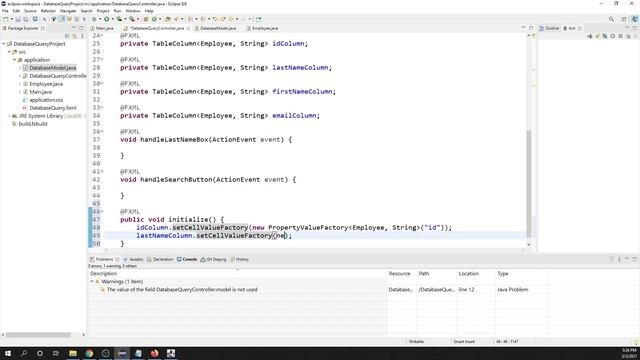The image size is (640, 360).
Task: Open the Git Staging tab
Action: tap(213, 259)
